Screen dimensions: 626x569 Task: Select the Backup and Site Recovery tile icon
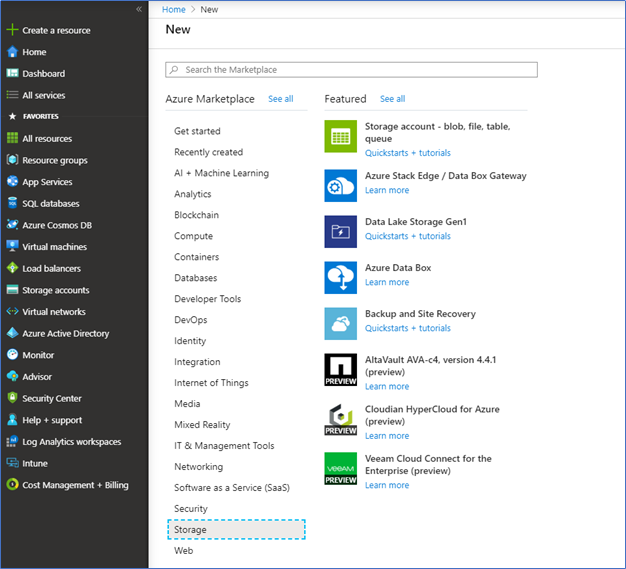tap(341, 323)
